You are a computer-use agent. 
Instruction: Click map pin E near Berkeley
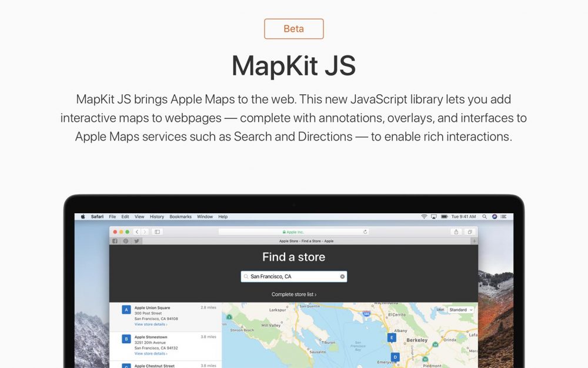point(392,337)
